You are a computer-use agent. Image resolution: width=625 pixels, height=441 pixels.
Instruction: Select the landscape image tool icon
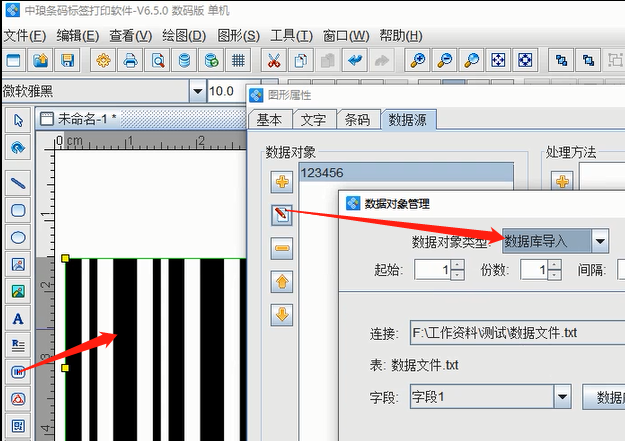coord(18,291)
